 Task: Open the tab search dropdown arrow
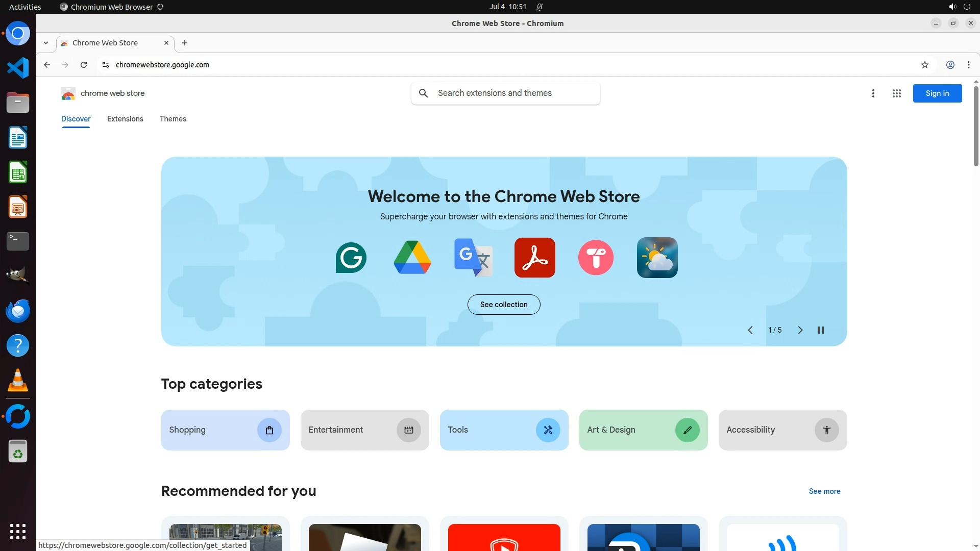(x=46, y=43)
